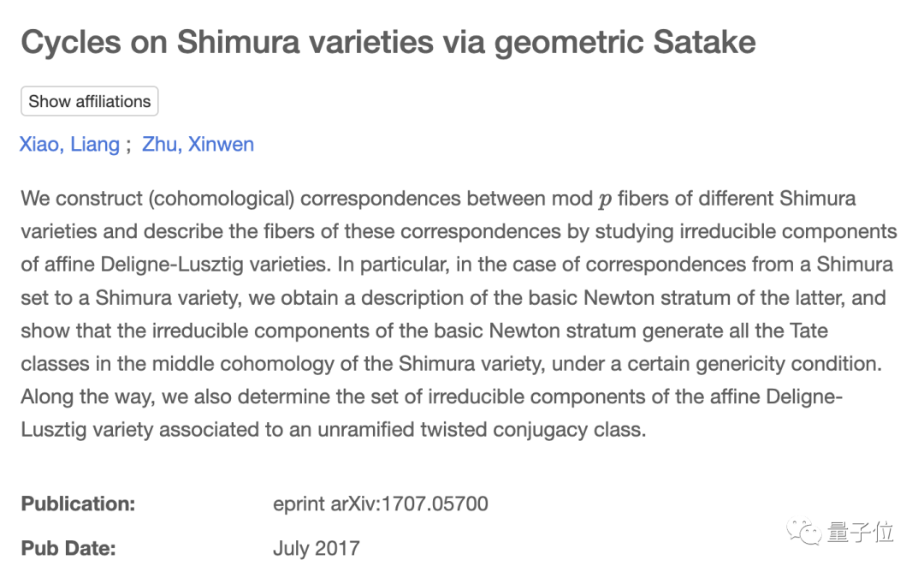Click the Pub Date: field label
The image size is (924, 572).
pyautogui.click(x=68, y=548)
